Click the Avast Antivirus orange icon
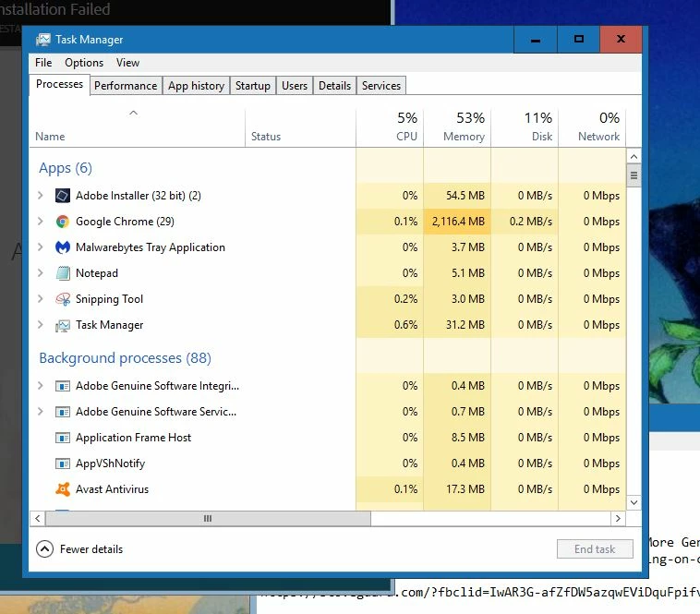 click(63, 489)
